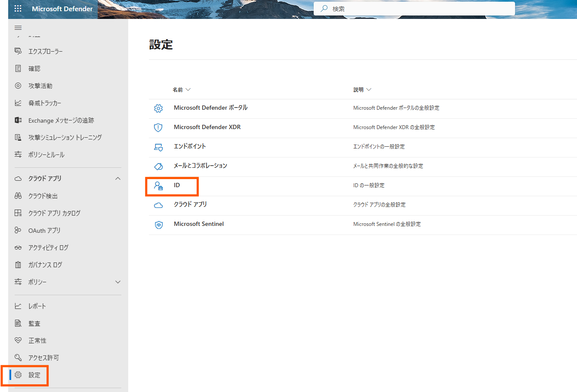
Task: Expand the ポリシー section chevron
Action: pos(117,282)
